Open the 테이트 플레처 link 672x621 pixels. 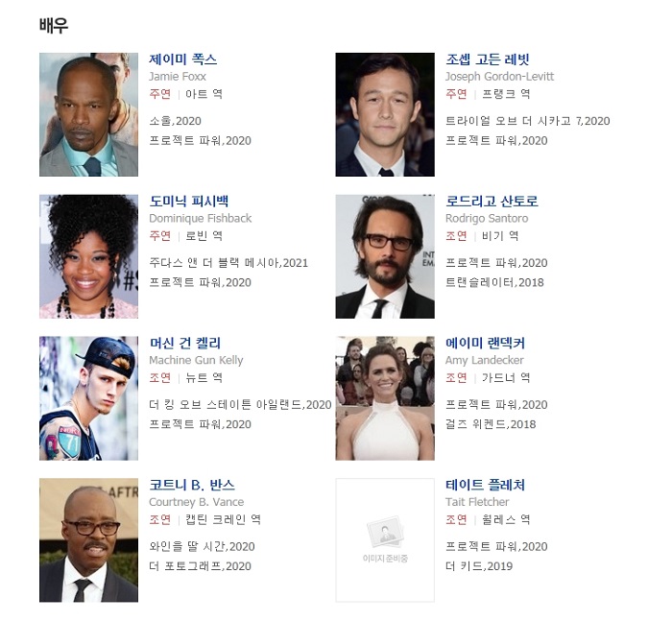click(x=485, y=485)
